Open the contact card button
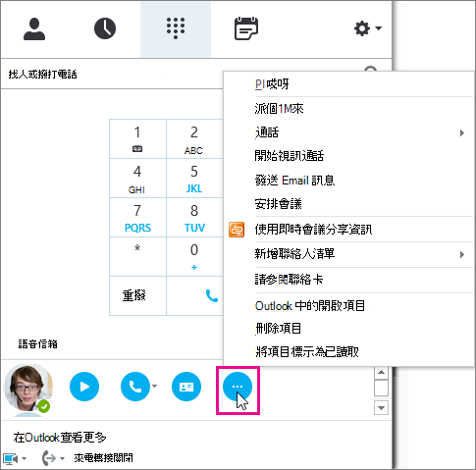The image size is (476, 470). [186, 387]
